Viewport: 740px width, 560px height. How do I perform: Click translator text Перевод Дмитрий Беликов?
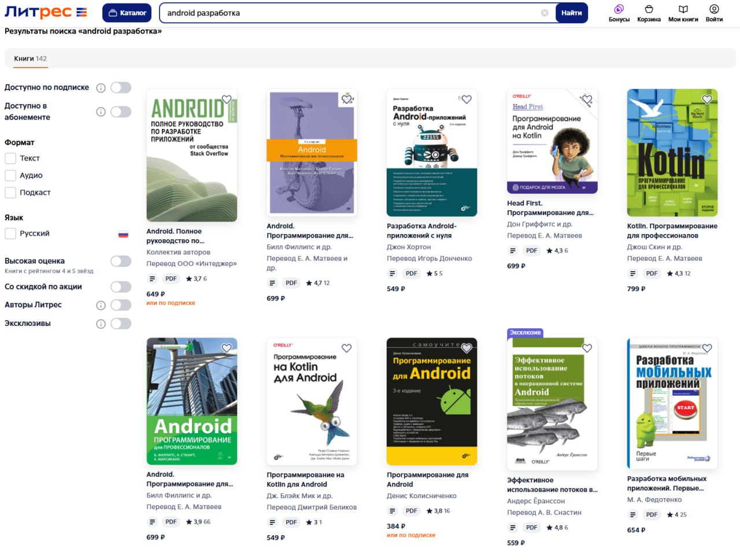312,507
